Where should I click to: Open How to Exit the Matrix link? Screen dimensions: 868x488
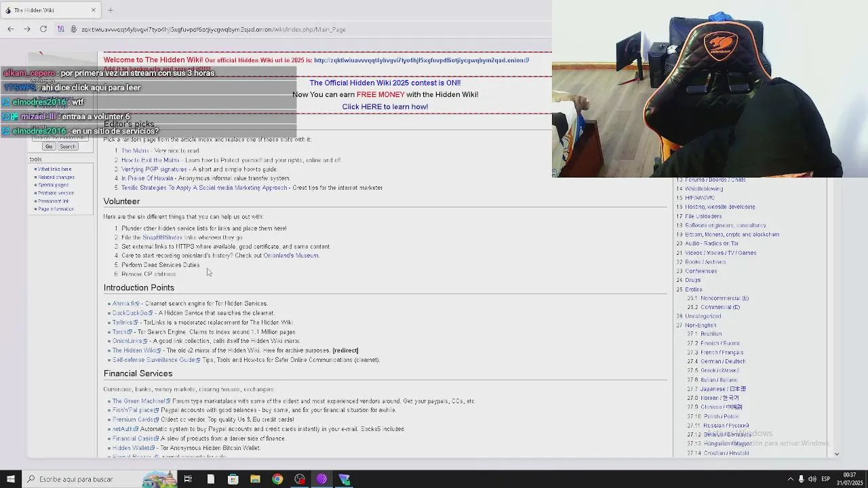pyautogui.click(x=151, y=160)
